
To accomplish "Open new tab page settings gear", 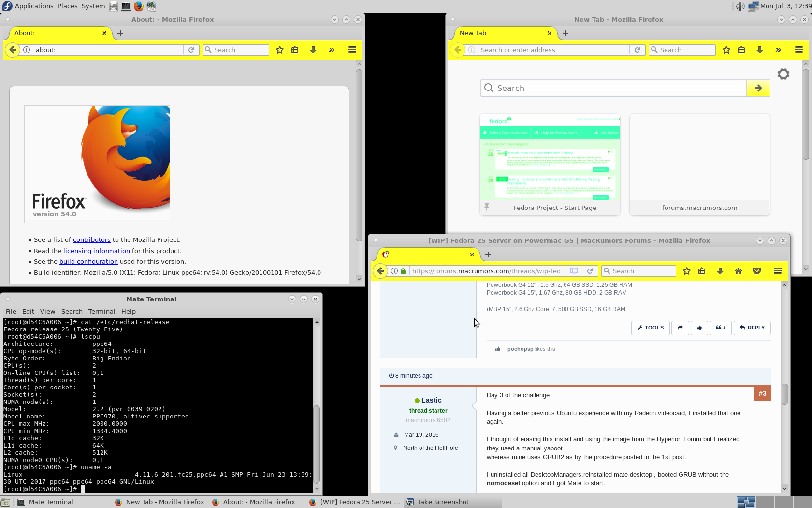I will 783,74.
